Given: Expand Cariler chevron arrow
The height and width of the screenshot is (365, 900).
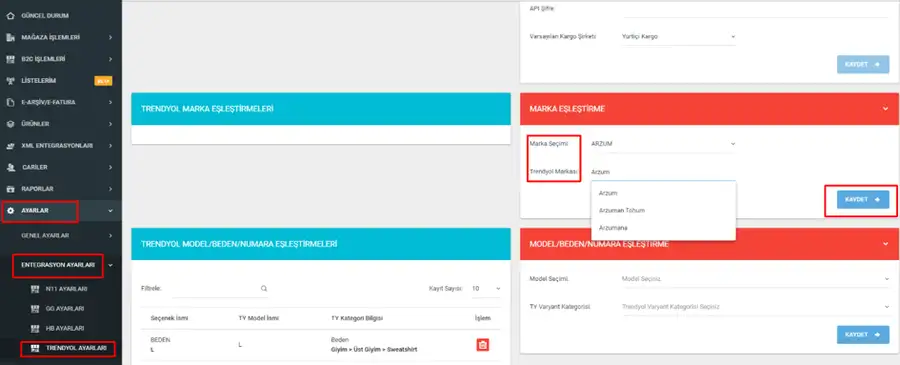Looking at the screenshot, I should point(110,168).
